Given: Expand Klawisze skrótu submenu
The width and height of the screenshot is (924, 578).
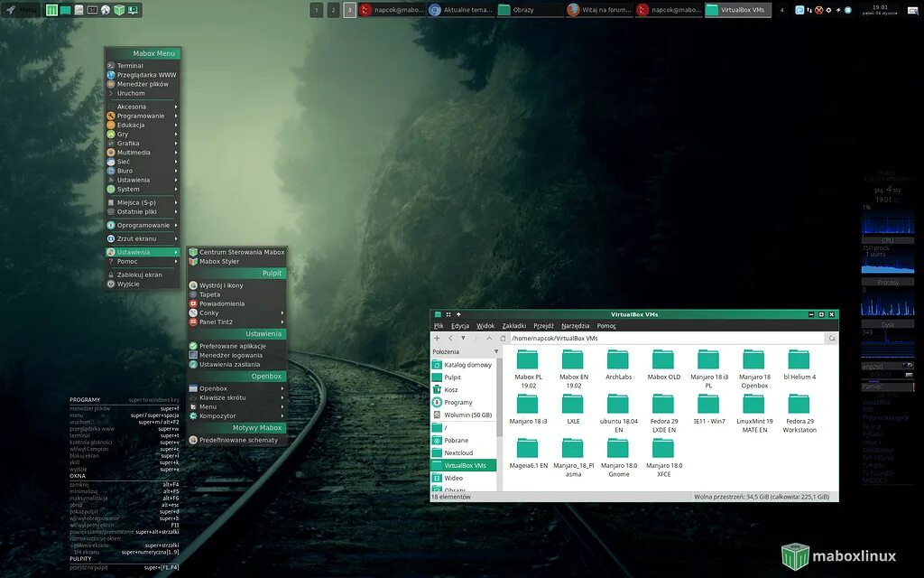Looking at the screenshot, I should pos(236,397).
